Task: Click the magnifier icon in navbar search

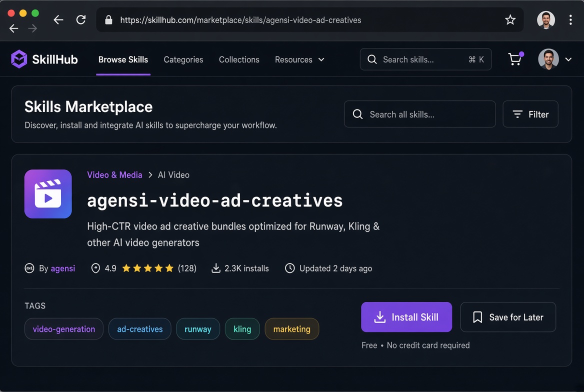Action: (371, 59)
